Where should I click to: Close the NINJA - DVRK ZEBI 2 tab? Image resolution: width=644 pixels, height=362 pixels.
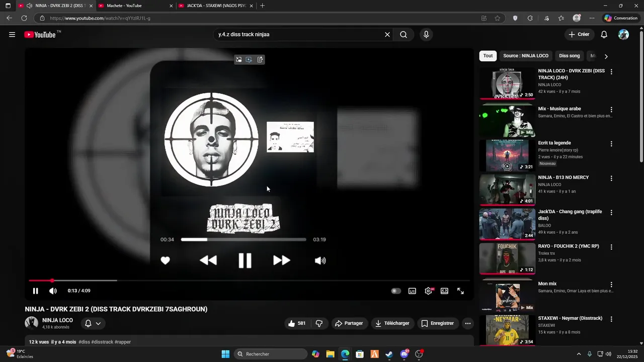click(91, 6)
